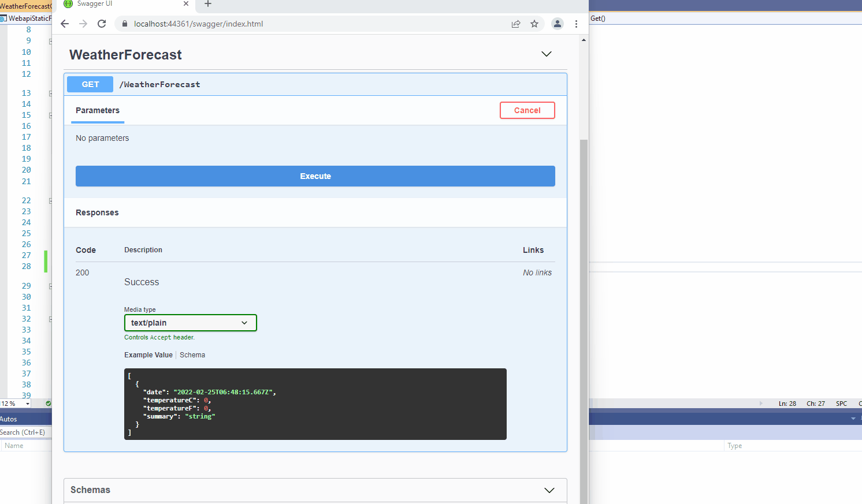The image size is (862, 504).
Task: Click the Ch: 27 status indicator
Action: 816,404
